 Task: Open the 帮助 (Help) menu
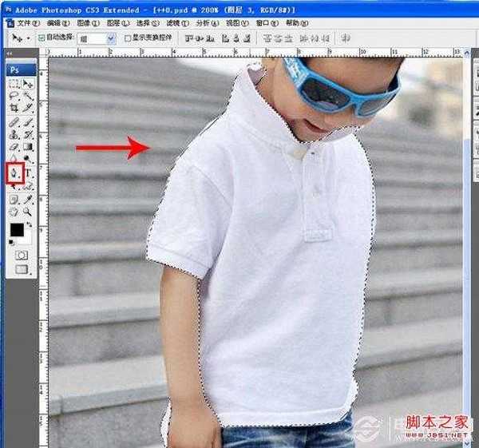(296, 23)
